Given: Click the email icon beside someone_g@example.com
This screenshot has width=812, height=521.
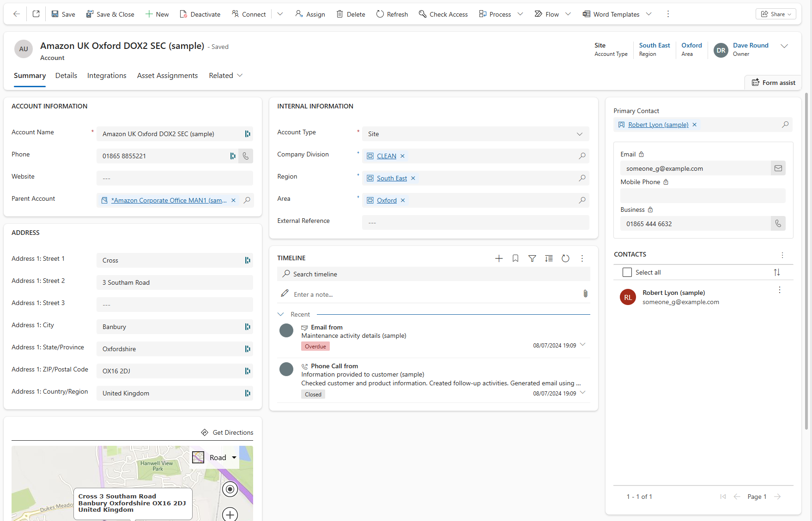Looking at the screenshot, I should pyautogui.click(x=778, y=168).
